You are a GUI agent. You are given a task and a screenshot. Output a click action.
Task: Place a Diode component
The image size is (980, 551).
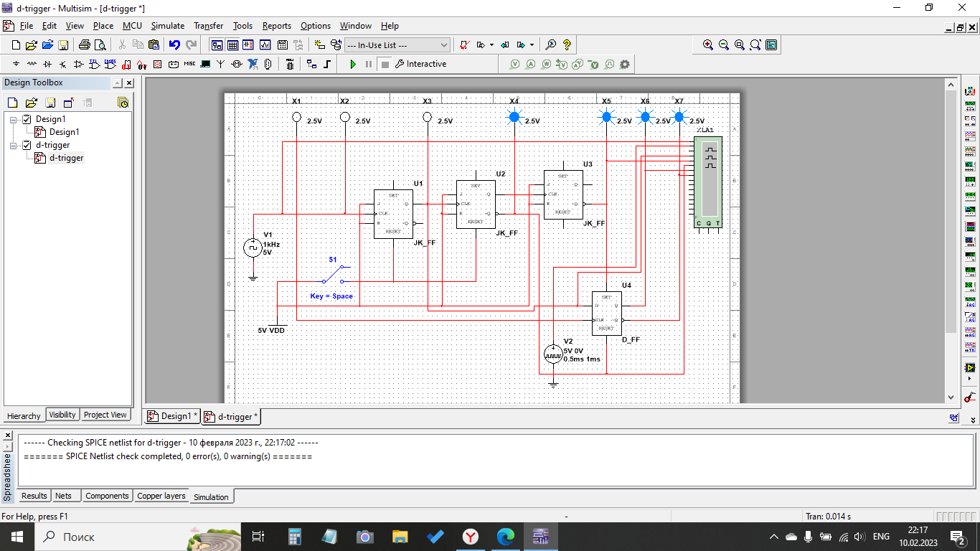(x=47, y=64)
